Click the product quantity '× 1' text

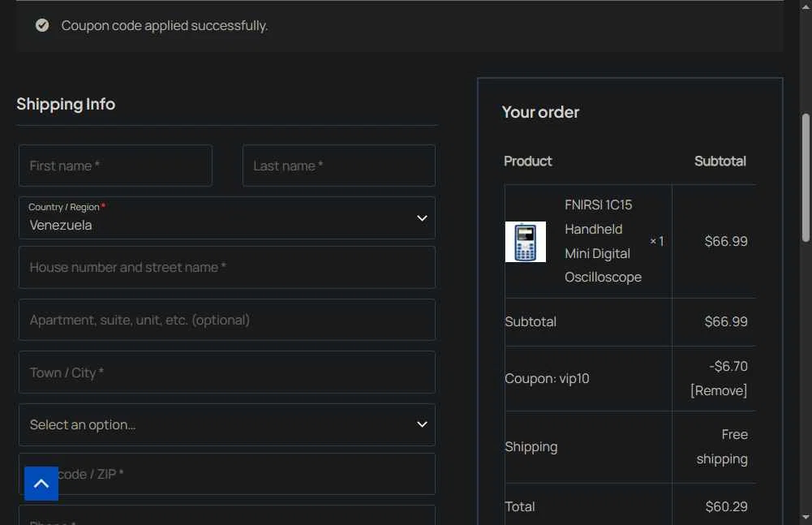pyautogui.click(x=656, y=241)
